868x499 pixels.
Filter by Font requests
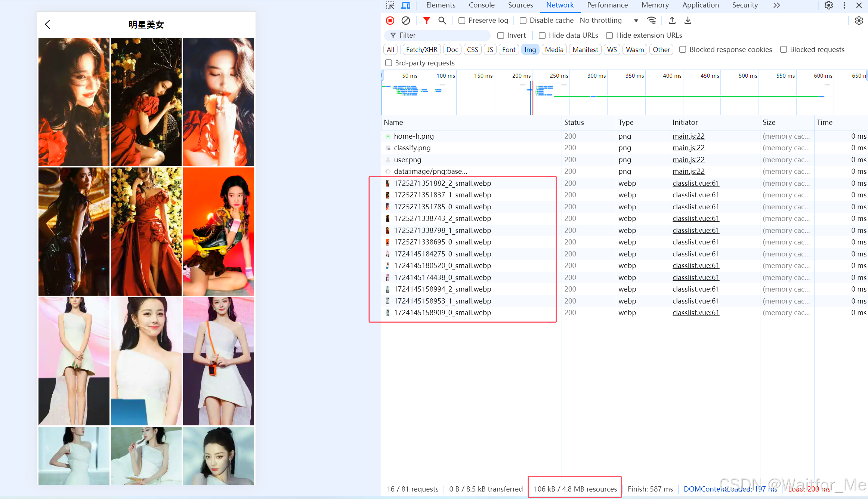click(509, 50)
